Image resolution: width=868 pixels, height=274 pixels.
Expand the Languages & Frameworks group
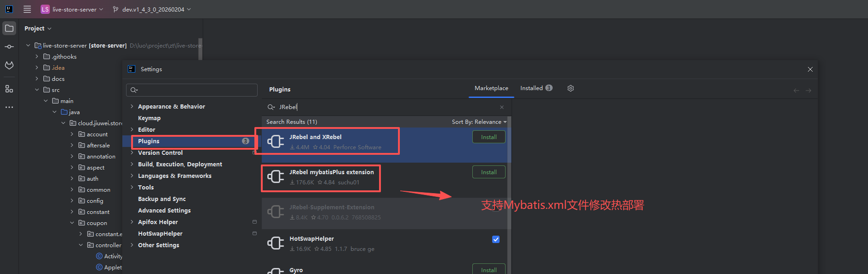(x=132, y=176)
